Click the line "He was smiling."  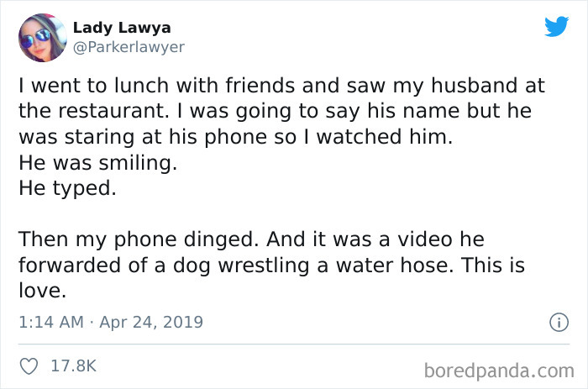(97, 164)
